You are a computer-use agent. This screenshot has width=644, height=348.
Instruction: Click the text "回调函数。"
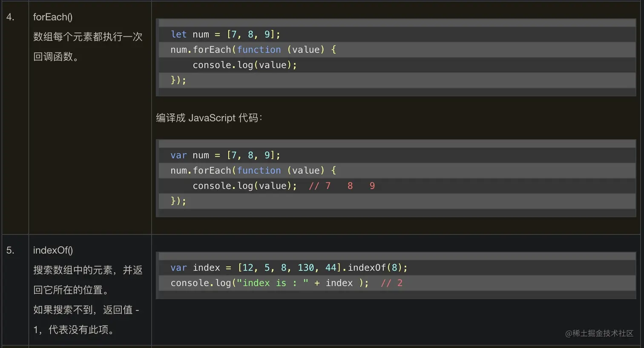pyautogui.click(x=56, y=57)
